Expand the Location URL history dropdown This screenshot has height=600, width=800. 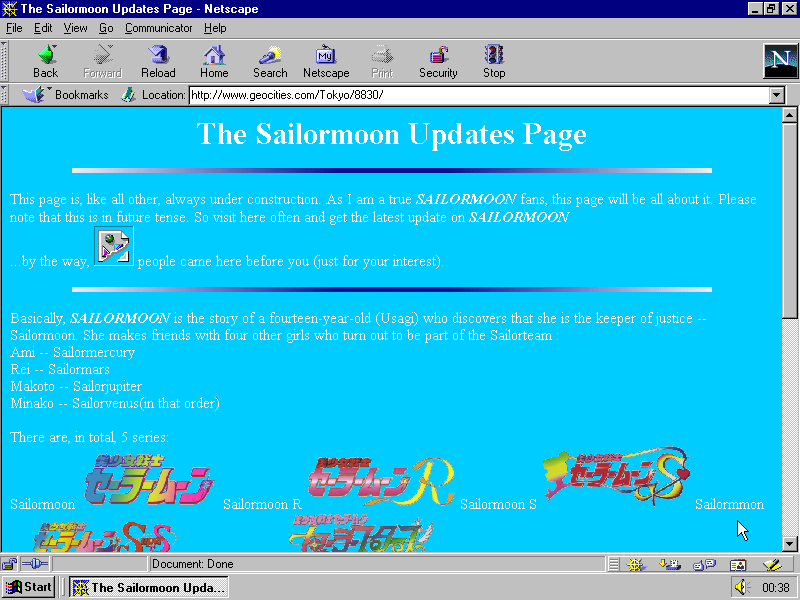click(x=777, y=95)
